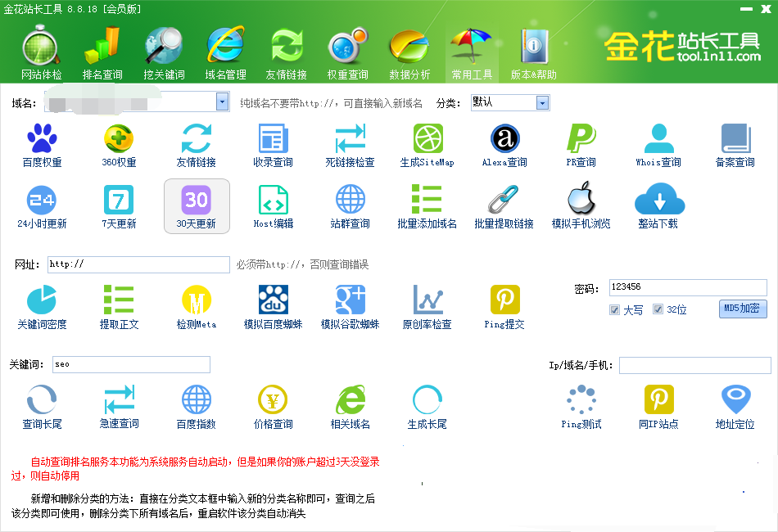Image resolution: width=778 pixels, height=532 pixels.
Task: Start Ping测试 tool
Action: coord(581,407)
